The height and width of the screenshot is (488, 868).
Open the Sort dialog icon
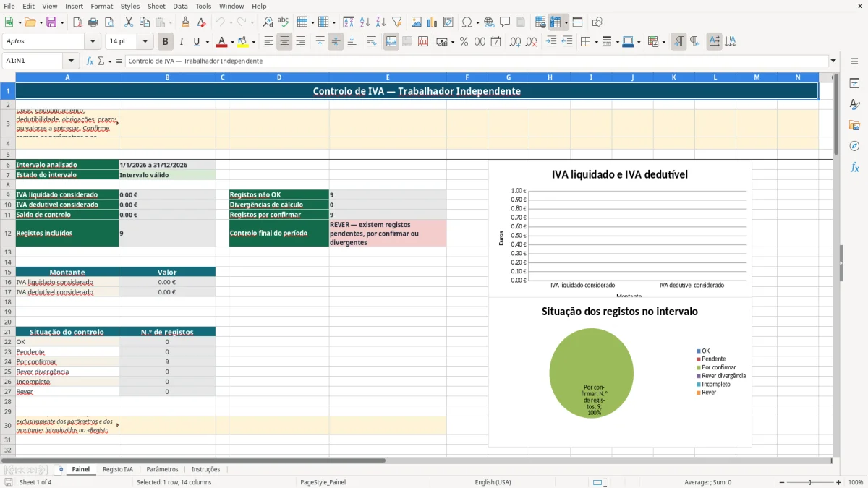[x=349, y=22]
